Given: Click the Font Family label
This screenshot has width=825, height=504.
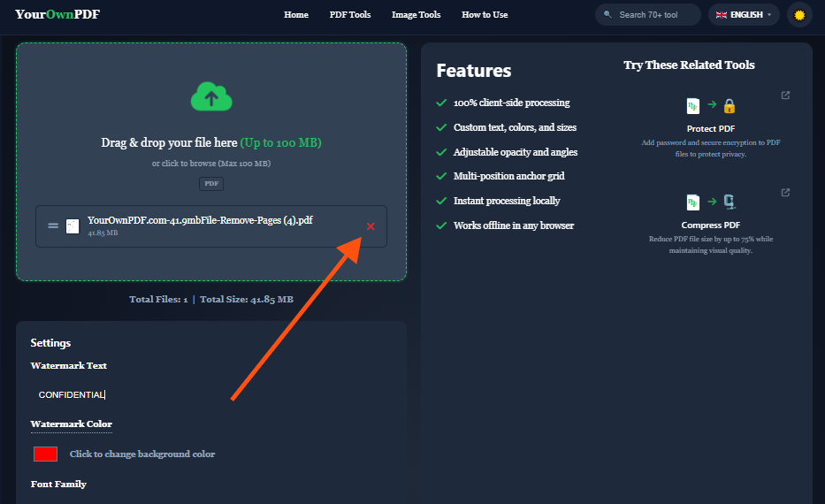Looking at the screenshot, I should (x=58, y=484).
